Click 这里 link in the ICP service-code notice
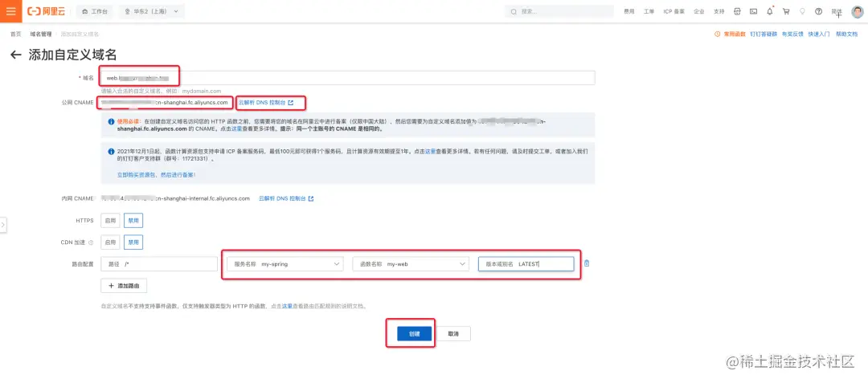Image resolution: width=868 pixels, height=383 pixels. (x=430, y=151)
